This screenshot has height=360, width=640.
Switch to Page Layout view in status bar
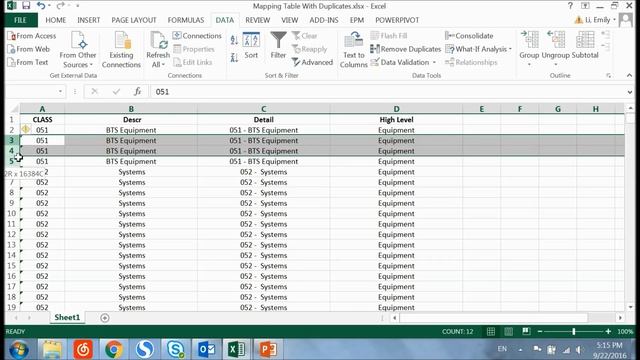[508, 331]
